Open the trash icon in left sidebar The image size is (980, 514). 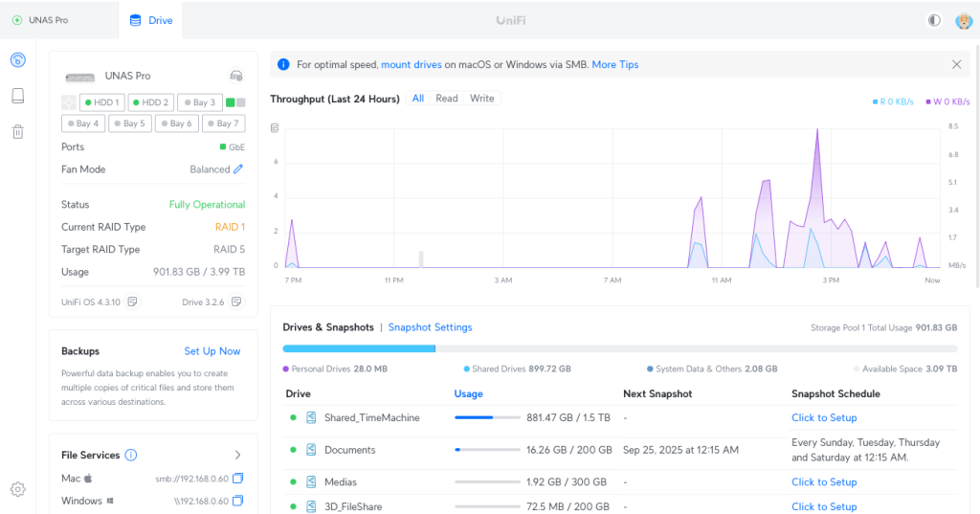point(17,132)
